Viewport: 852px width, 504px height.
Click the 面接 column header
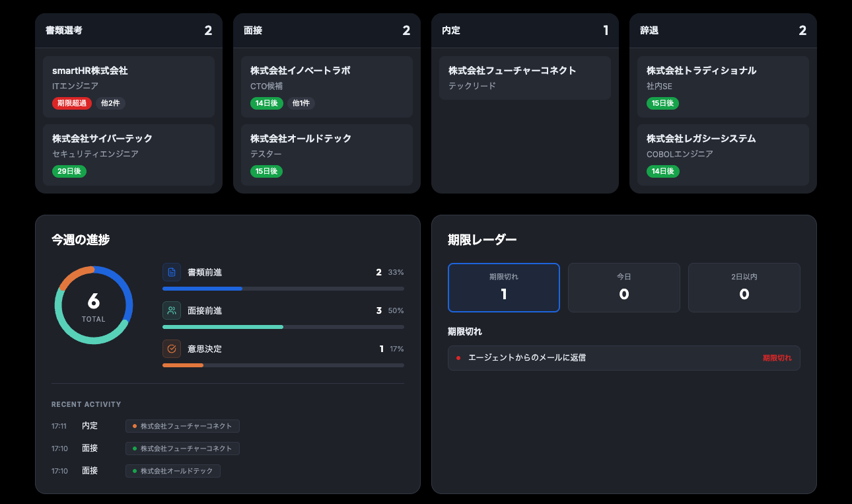327,30
